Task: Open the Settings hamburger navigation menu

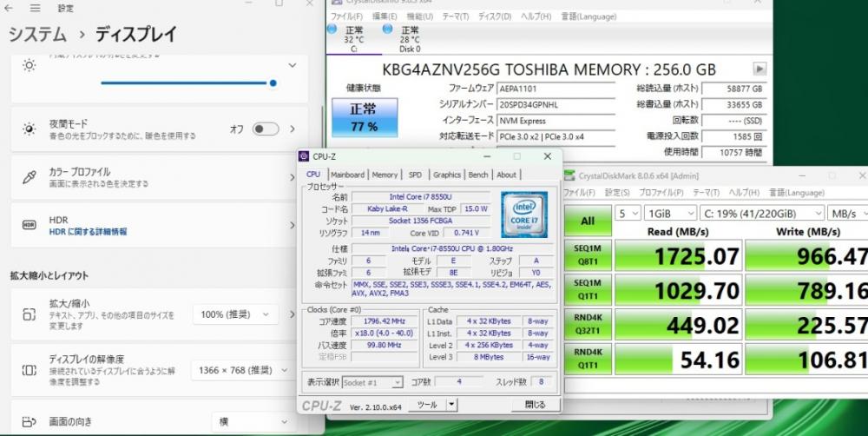Action: click(35, 8)
